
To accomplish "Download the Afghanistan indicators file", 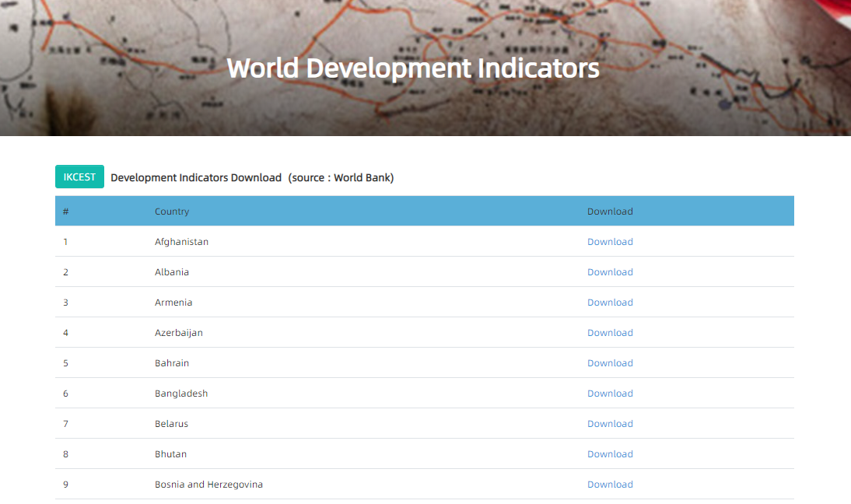I will [610, 242].
